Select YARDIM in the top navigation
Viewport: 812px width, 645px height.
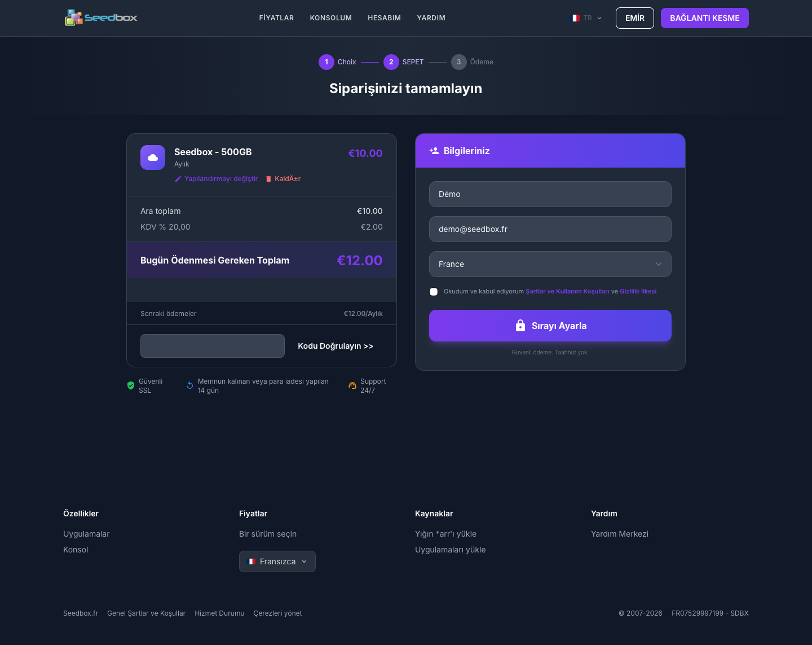click(431, 18)
